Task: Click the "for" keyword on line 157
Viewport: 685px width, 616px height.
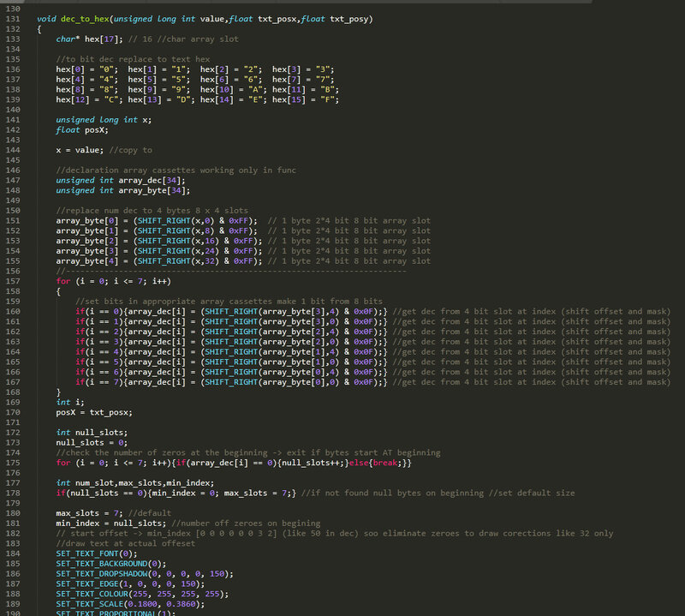Action: click(63, 280)
